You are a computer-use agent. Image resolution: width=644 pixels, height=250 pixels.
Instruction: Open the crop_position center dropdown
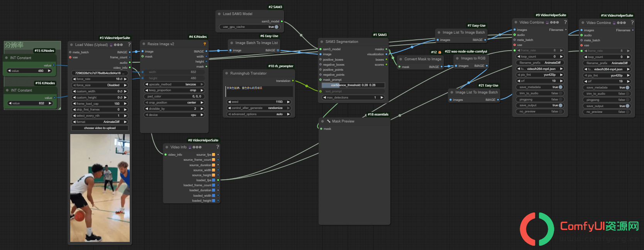click(174, 103)
